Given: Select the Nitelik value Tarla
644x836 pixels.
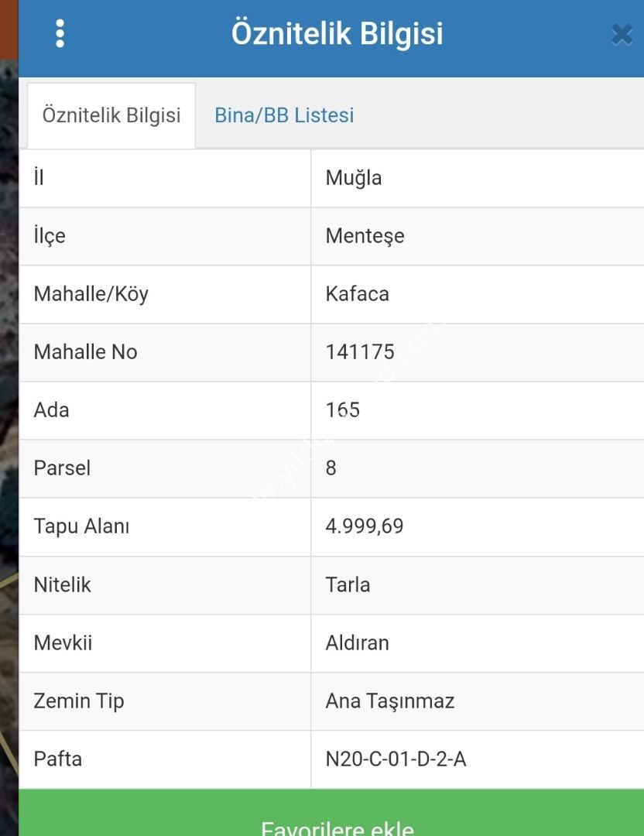Looking at the screenshot, I should [x=348, y=585].
